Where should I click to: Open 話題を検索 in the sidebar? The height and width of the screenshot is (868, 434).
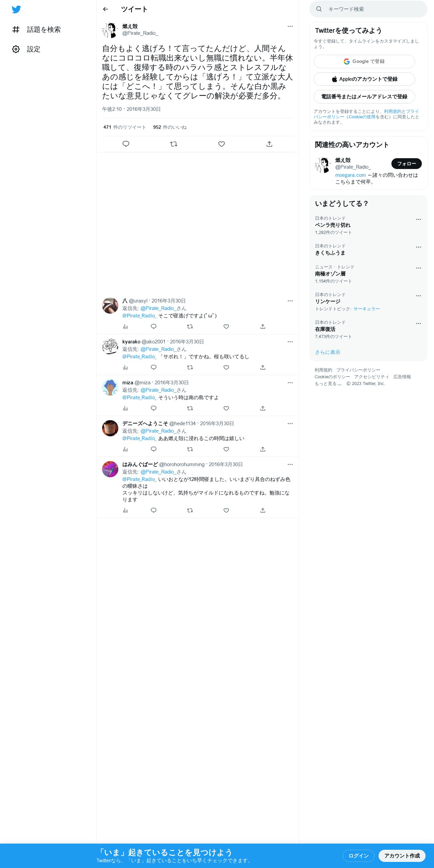[x=37, y=30]
